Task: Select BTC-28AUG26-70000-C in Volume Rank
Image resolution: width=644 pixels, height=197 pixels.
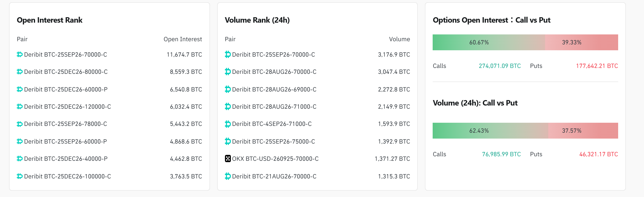Action: (x=274, y=72)
